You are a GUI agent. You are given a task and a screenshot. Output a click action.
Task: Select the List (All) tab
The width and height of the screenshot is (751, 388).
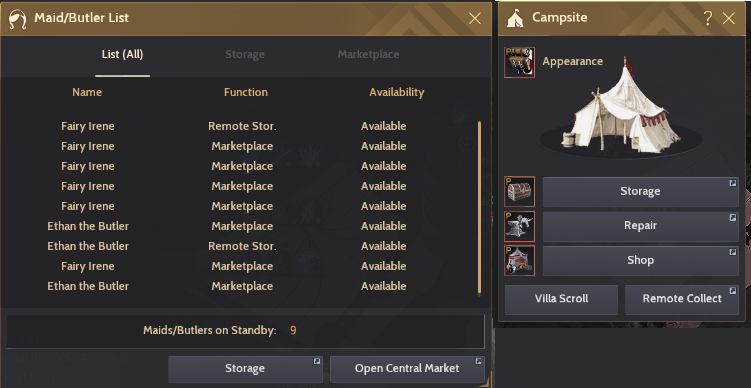(x=122, y=55)
